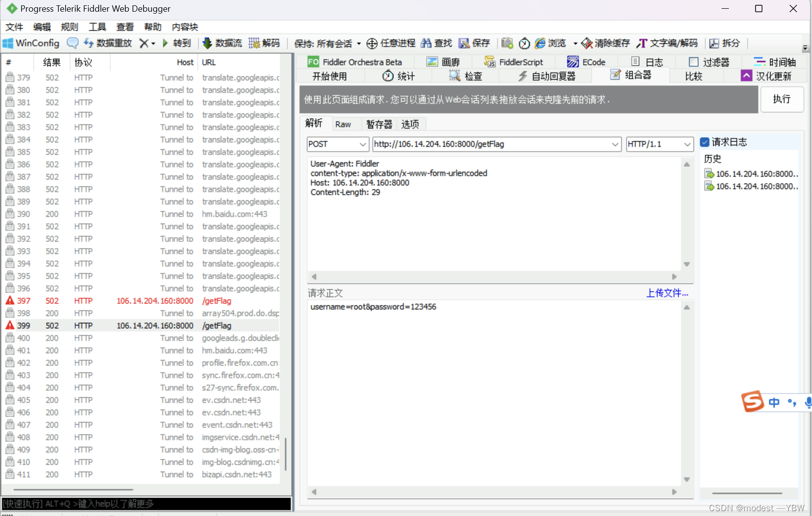This screenshot has width=812, height=516.
Task: Click the screenshot camera icon in toolbar
Action: click(507, 43)
